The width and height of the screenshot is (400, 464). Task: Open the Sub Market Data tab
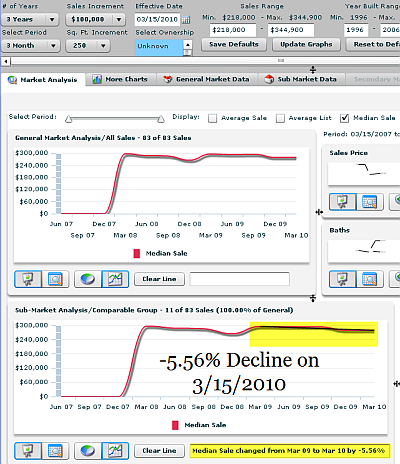tap(301, 79)
